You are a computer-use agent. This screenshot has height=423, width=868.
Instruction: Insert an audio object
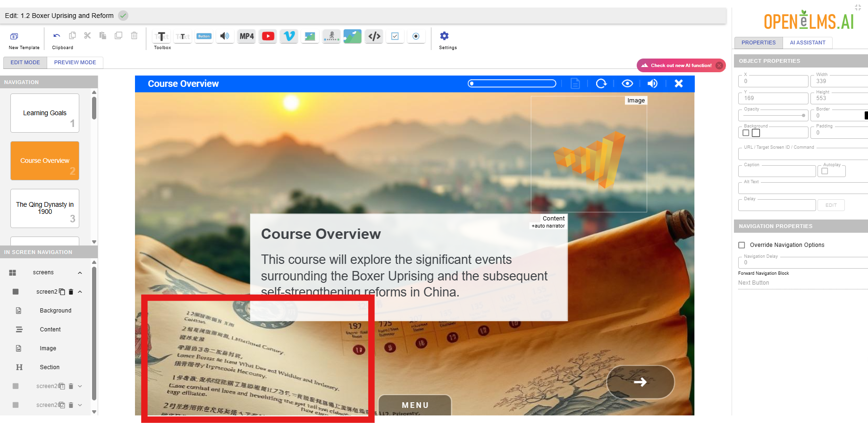225,36
